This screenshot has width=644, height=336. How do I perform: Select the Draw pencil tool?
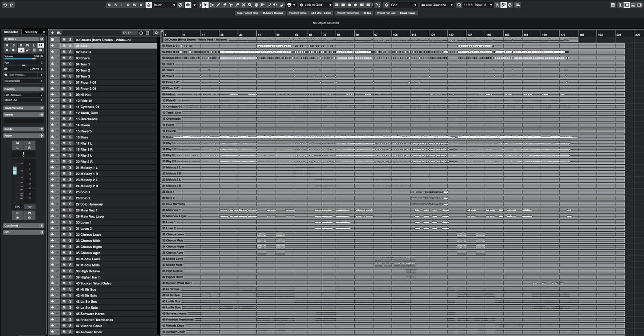coord(218,5)
